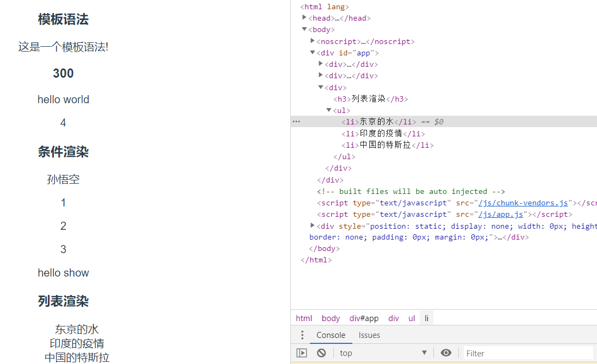Screen dimensions: 597x364
Task: Open the /js/chunk-vendors.js script link
Action: pos(523,203)
